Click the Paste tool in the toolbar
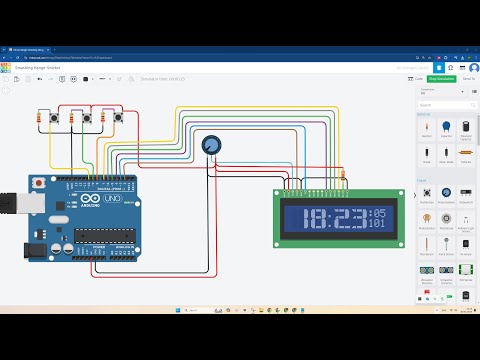The width and height of the screenshot is (480, 360). [x=17, y=79]
